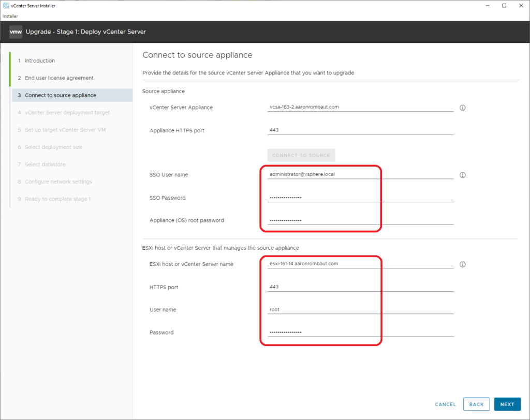Click into the SSO User name field
530x420 pixels.
pos(360,174)
